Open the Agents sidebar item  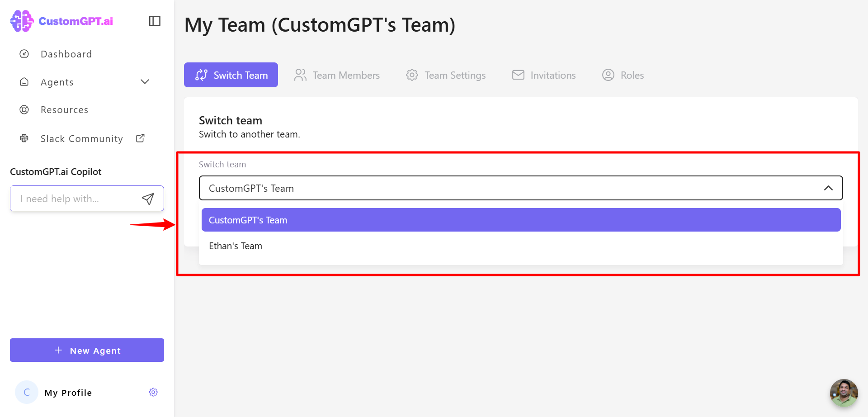click(57, 82)
